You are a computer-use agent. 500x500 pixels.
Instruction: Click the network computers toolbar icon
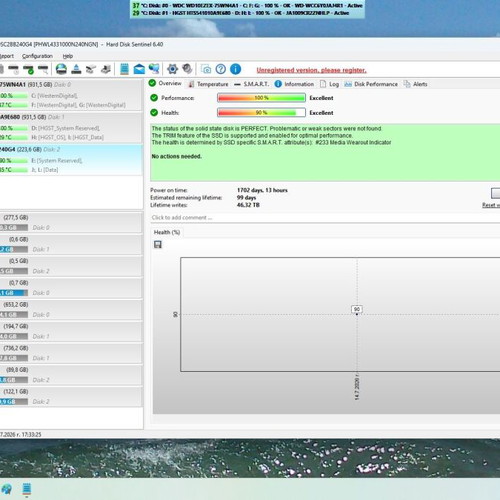(154, 69)
